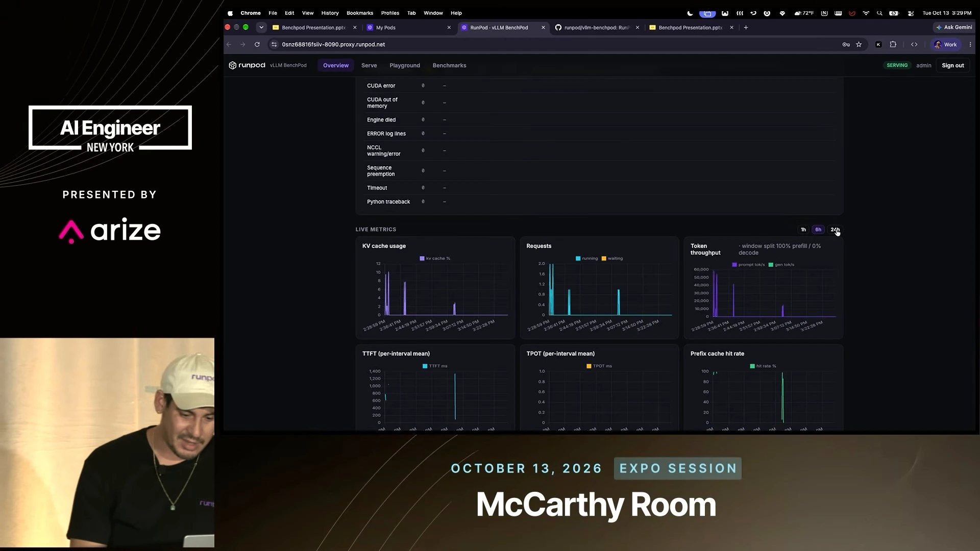Close the first Benchpod Presentation.pptx tab
This screenshot has height=551, width=980.
355,28
